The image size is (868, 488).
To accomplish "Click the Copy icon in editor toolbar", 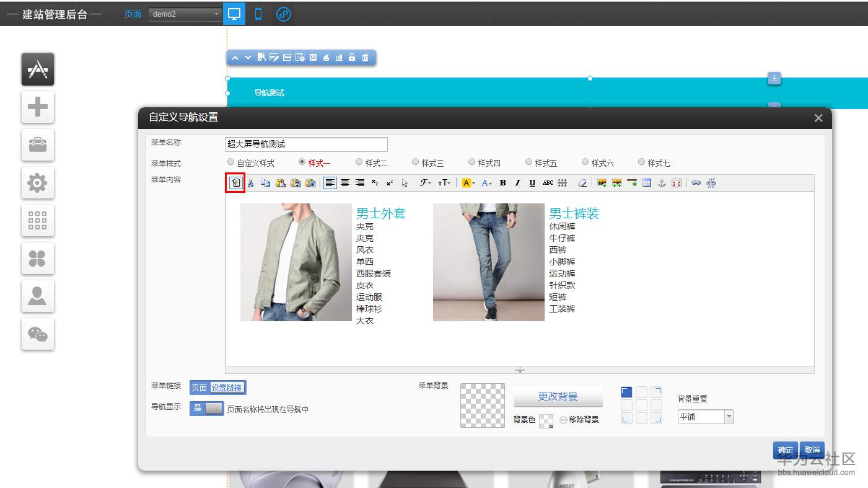I will click(265, 183).
